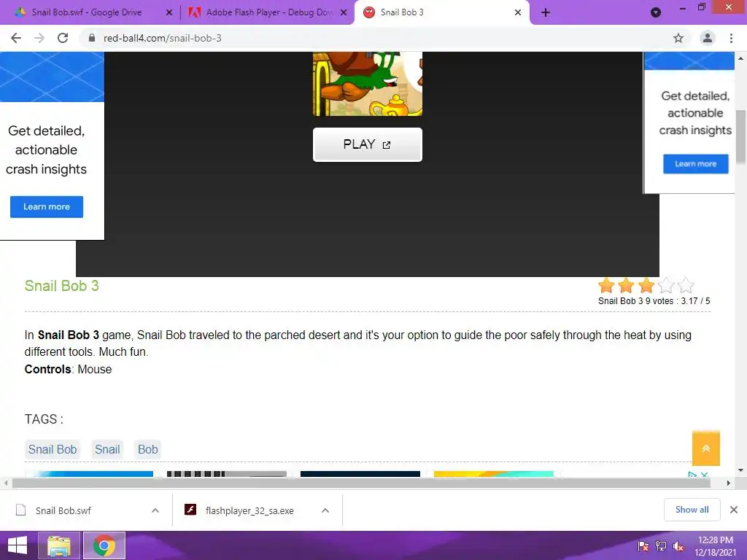Rate the game five stars
Viewport: 747px width, 560px height.
point(686,286)
